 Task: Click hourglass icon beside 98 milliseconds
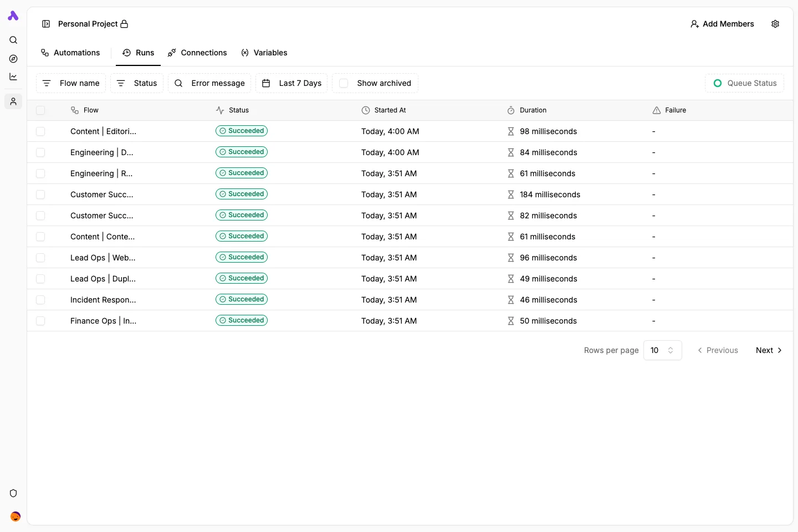(511, 131)
